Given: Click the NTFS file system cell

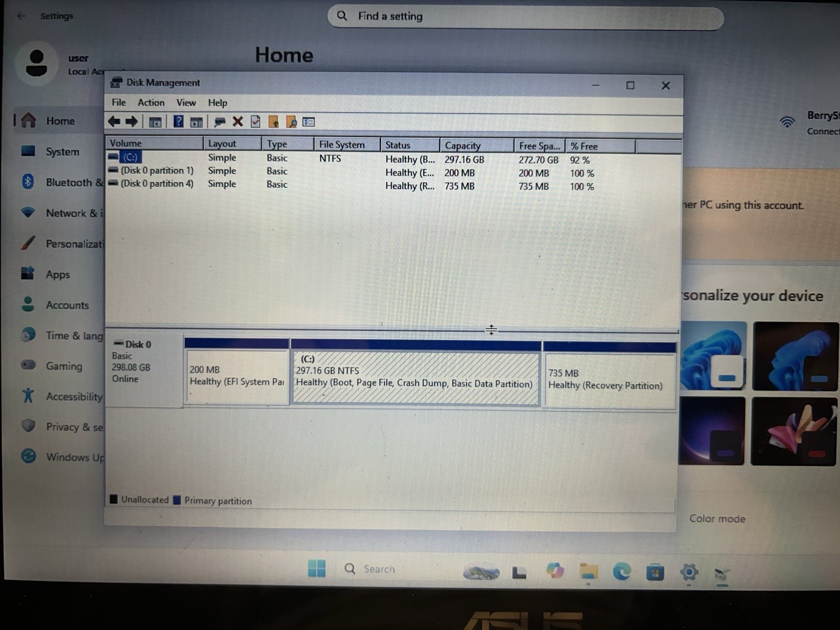Looking at the screenshot, I should pyautogui.click(x=330, y=159).
